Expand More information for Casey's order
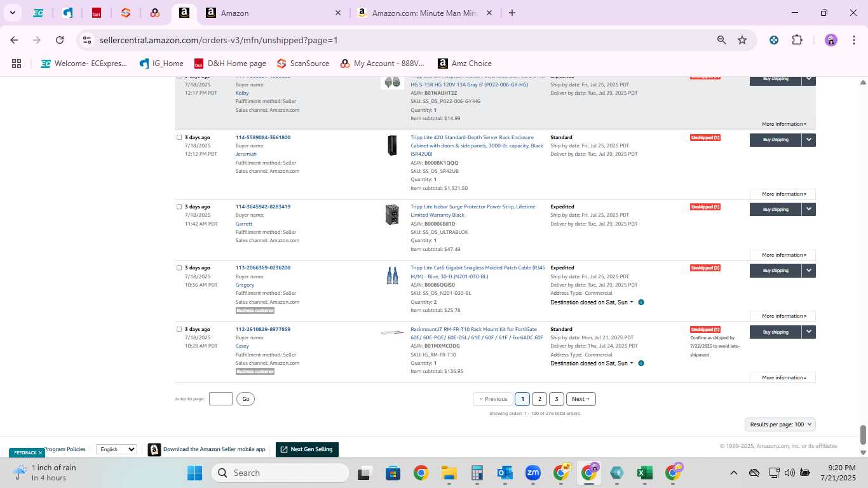This screenshot has width=868, height=488. coord(783,377)
